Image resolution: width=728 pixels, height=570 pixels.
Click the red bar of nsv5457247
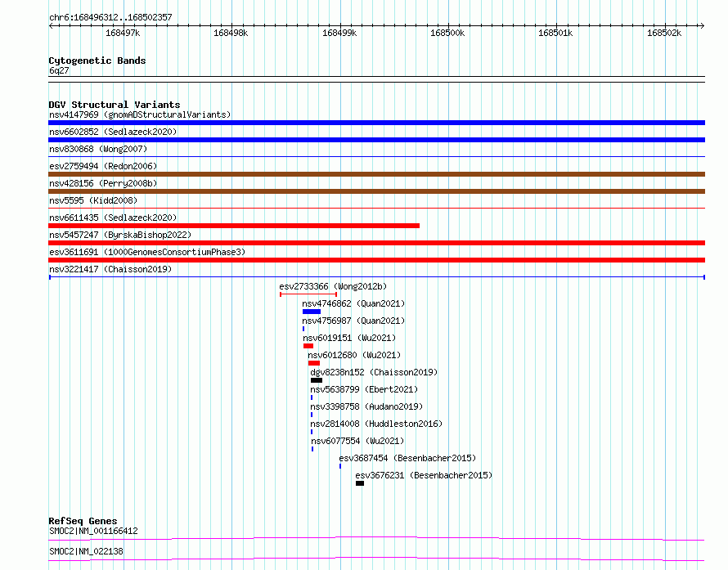(x=376, y=243)
